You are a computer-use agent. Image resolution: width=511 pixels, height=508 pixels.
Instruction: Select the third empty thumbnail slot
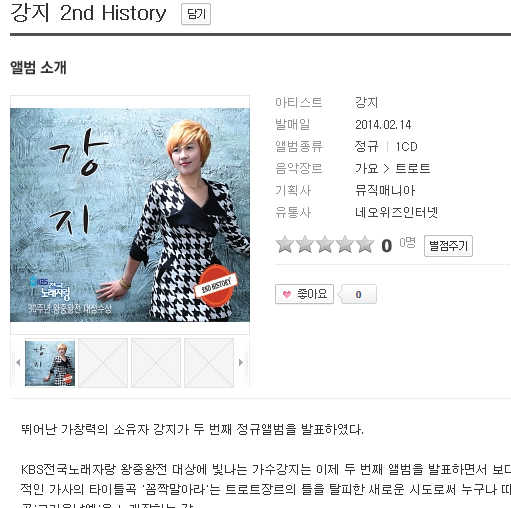pos(156,363)
